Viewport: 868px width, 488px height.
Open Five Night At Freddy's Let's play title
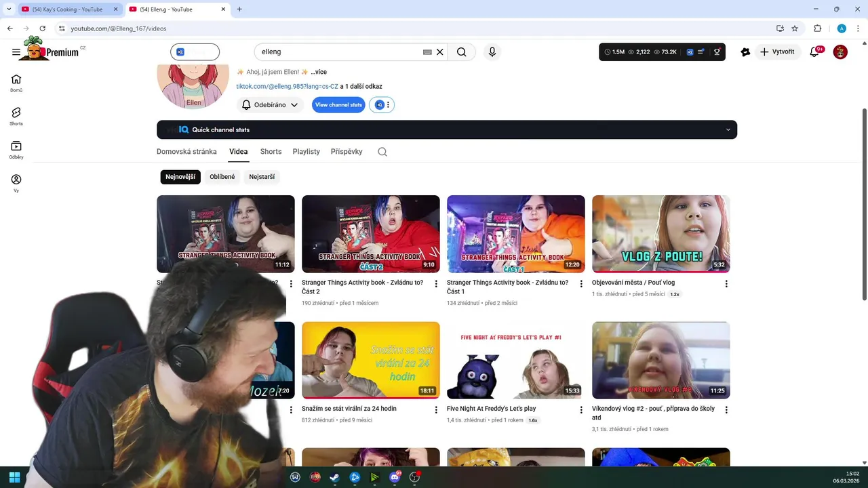pyautogui.click(x=491, y=409)
